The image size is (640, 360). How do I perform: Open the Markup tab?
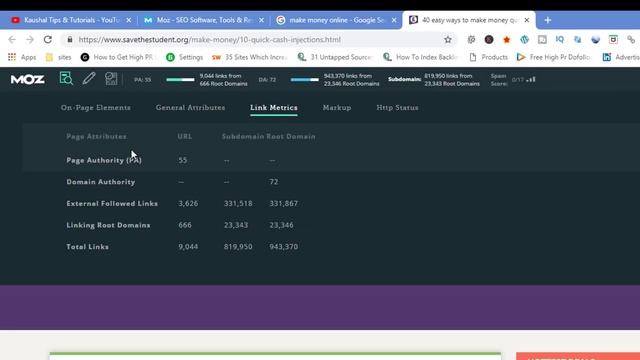click(x=337, y=108)
